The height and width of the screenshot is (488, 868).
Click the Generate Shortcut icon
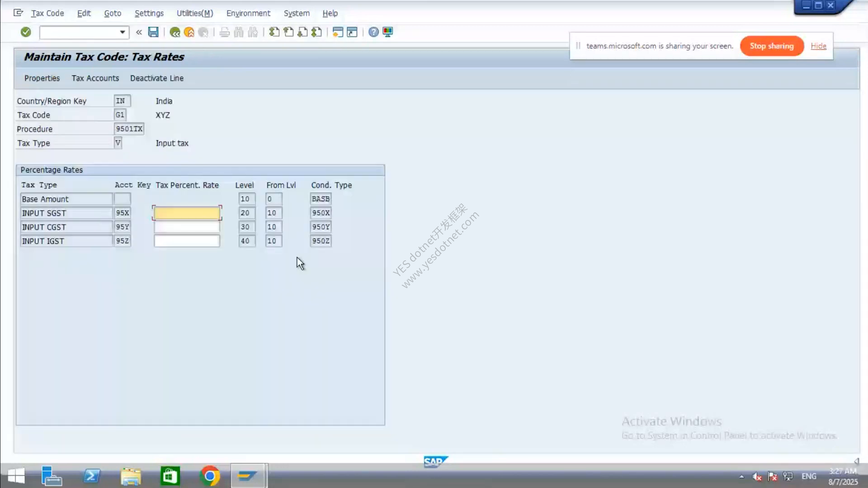pos(352,32)
